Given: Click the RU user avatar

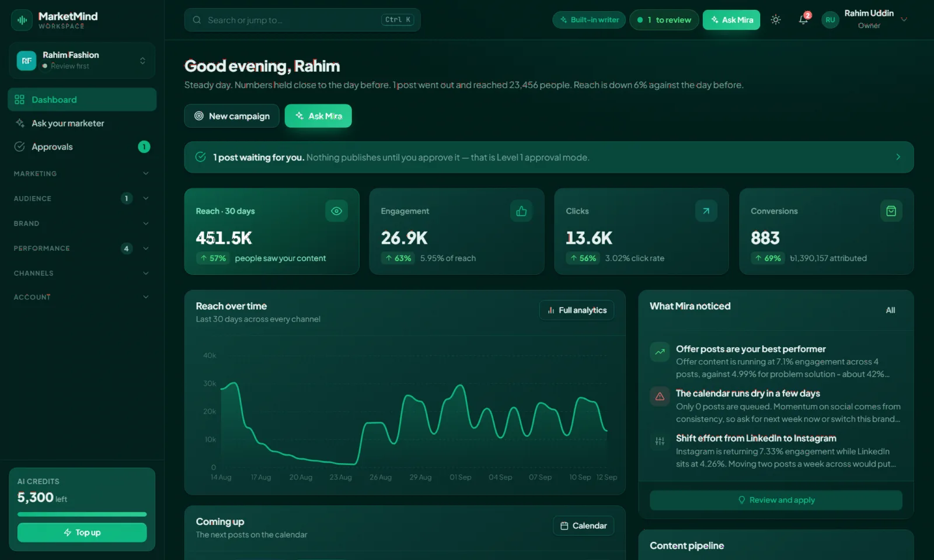Looking at the screenshot, I should click(x=830, y=20).
